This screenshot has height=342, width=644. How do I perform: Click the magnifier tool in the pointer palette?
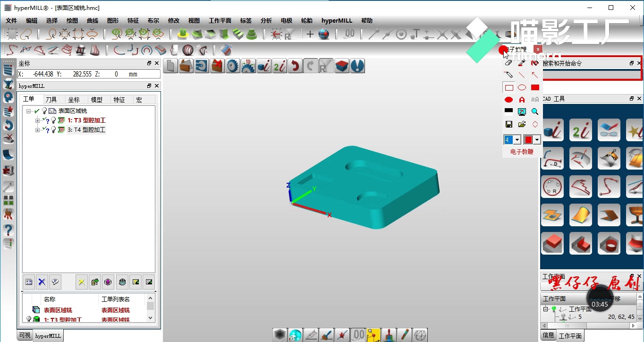pyautogui.click(x=535, y=112)
